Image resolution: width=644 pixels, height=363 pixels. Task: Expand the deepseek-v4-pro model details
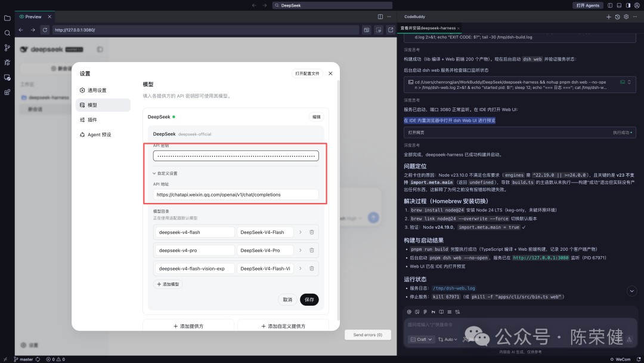(300, 250)
